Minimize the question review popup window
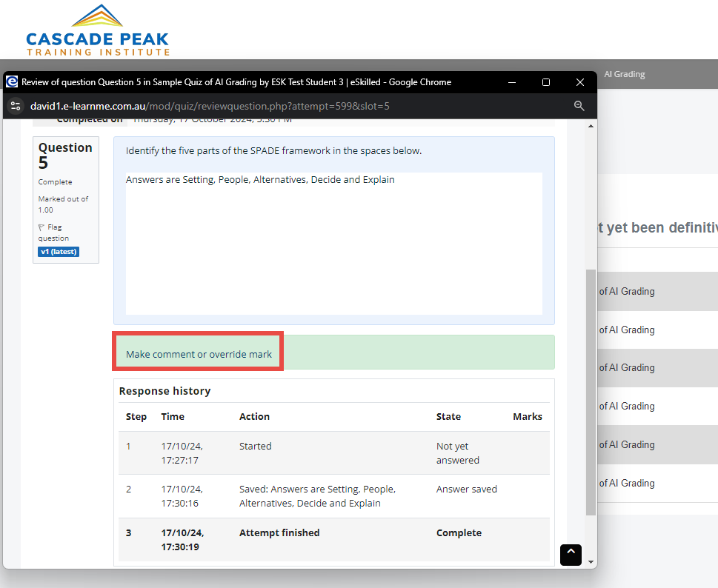Screen dimensions: 718x588 tap(512, 82)
